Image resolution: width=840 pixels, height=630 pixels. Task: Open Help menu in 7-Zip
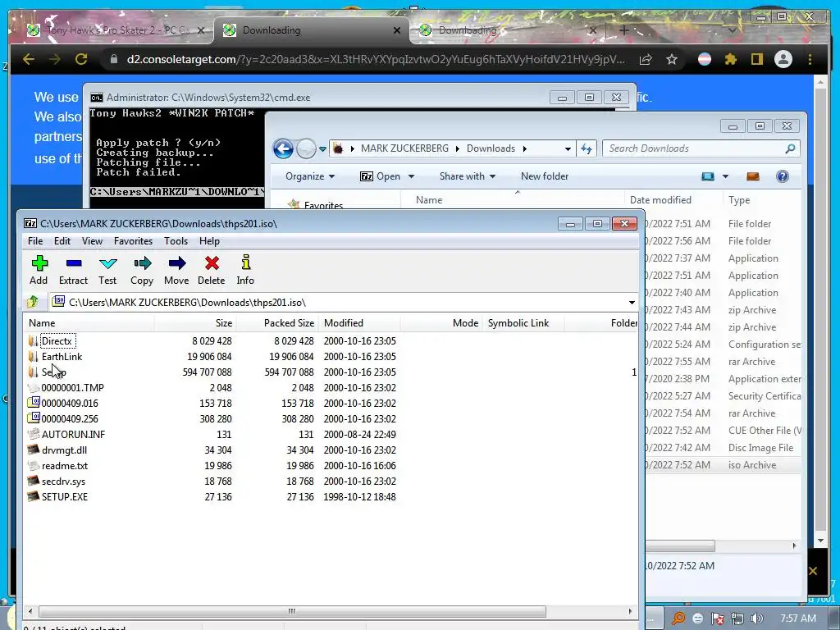(x=209, y=241)
